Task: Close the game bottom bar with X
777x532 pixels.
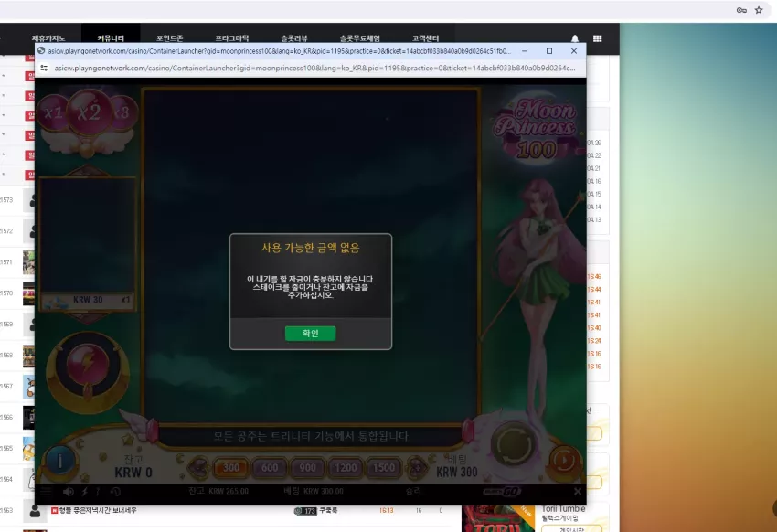Action: (x=578, y=492)
